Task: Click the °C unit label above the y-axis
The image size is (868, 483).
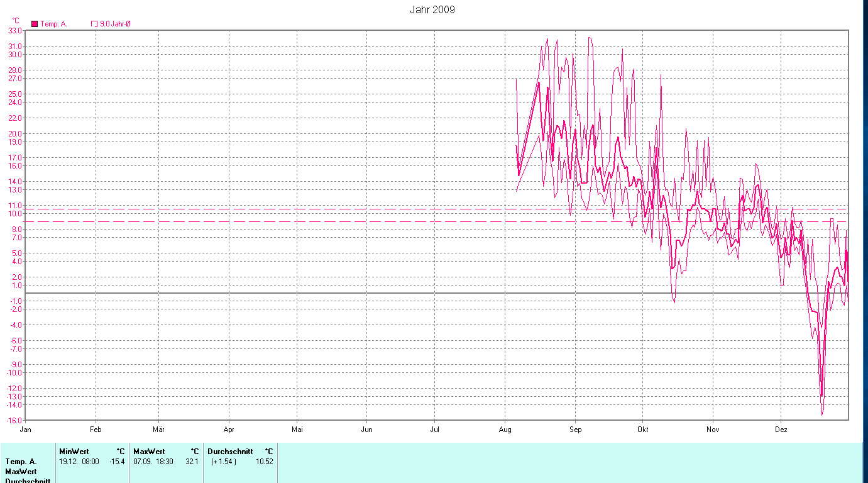Action: pos(16,21)
